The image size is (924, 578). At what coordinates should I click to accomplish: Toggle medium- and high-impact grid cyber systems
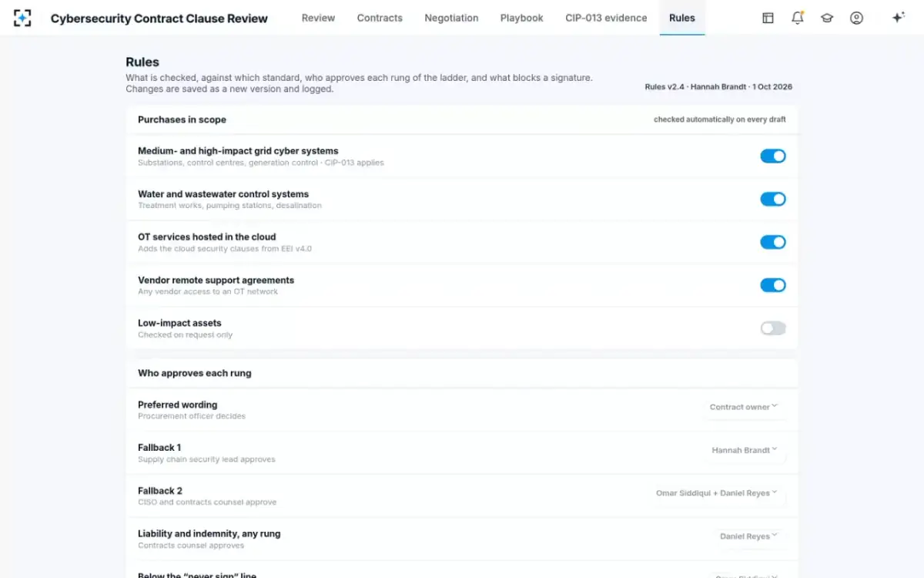click(x=773, y=156)
